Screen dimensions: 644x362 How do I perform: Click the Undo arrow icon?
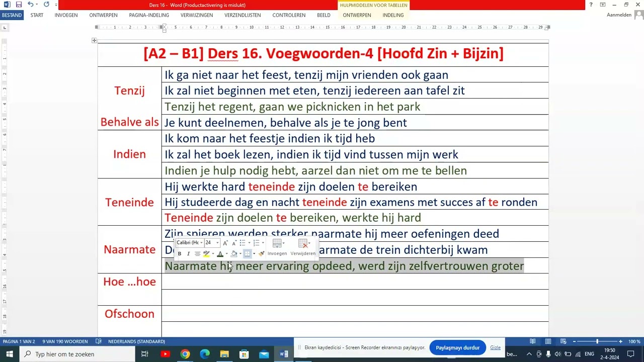[x=30, y=5]
